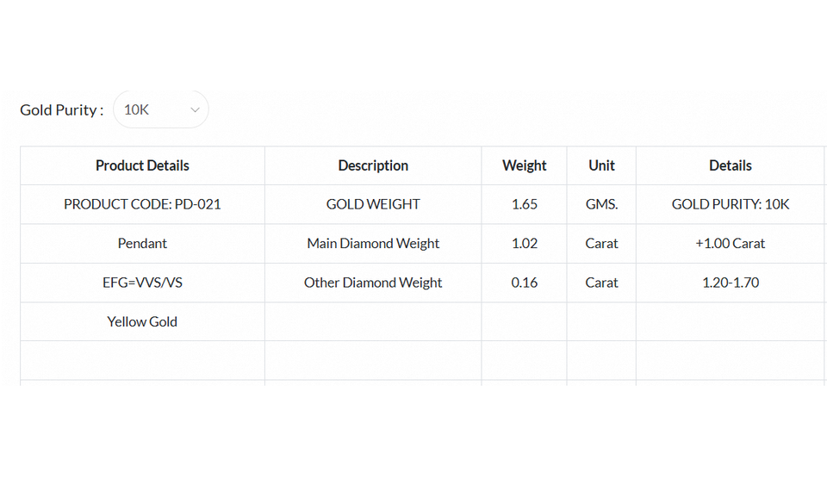
Task: Select the EFG=VVS/VS cell
Action: [142, 283]
